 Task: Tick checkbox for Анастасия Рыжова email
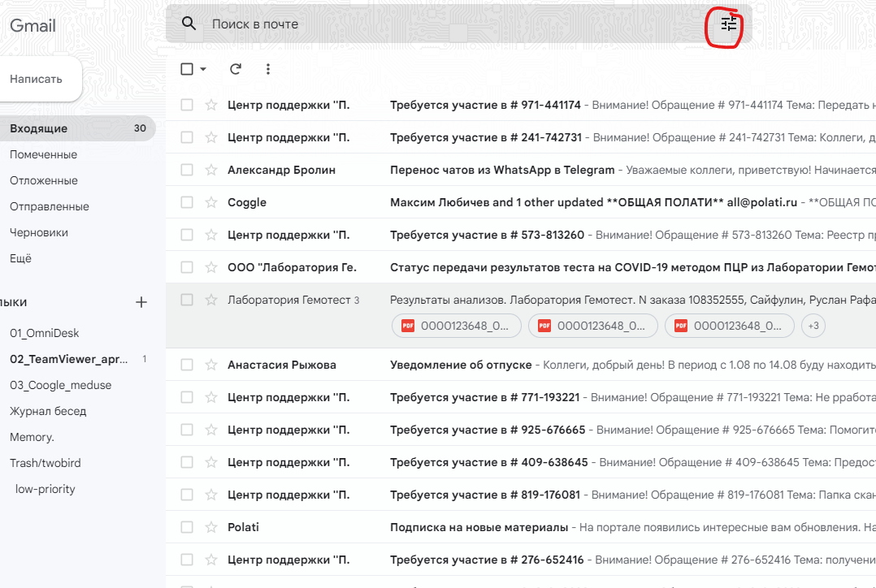coord(187,365)
